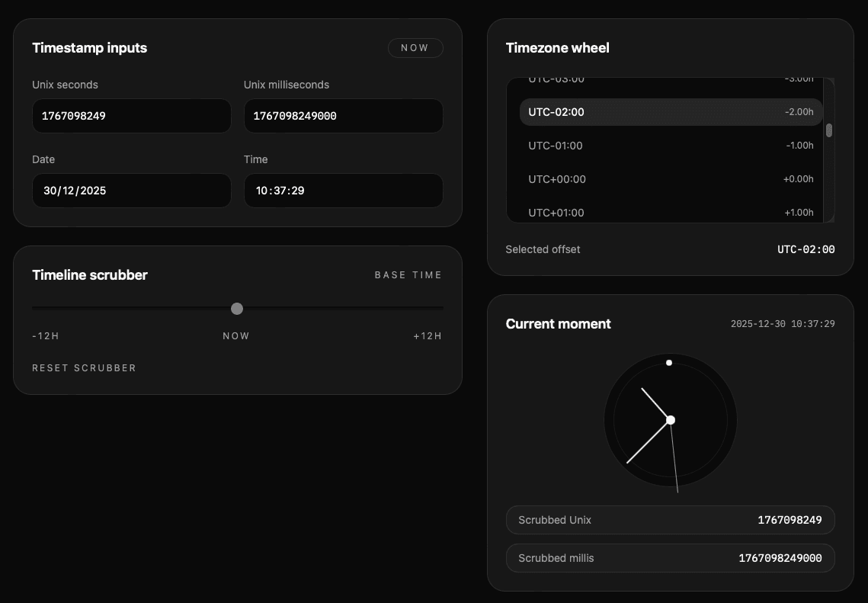Click the Scrubbed millis value row

pos(670,558)
